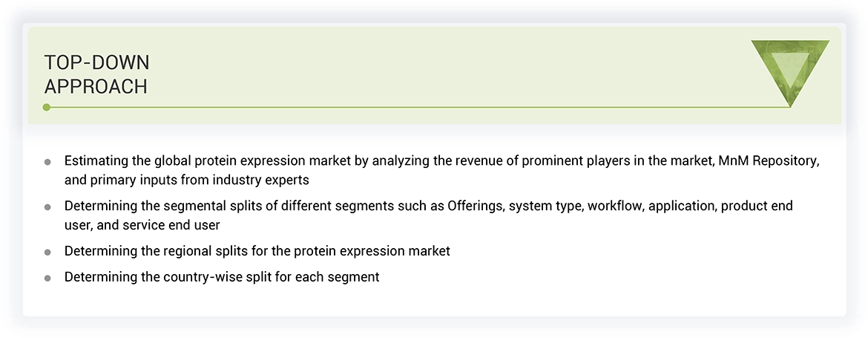Click the bullet beside the "Estimating the global" item
The height and width of the screenshot is (338, 868).
(47, 161)
